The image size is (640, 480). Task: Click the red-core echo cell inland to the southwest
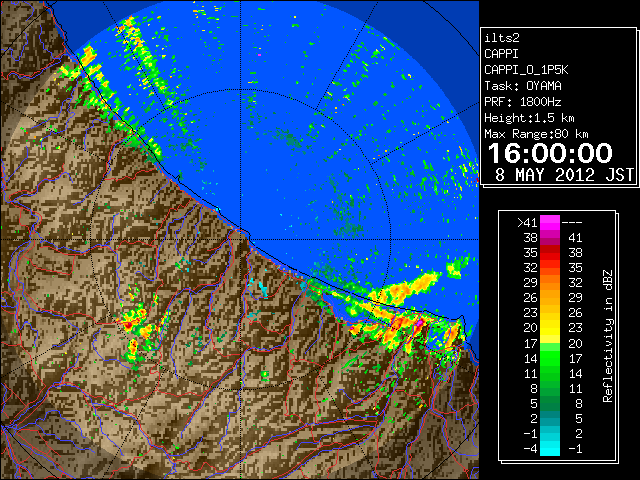click(x=128, y=325)
